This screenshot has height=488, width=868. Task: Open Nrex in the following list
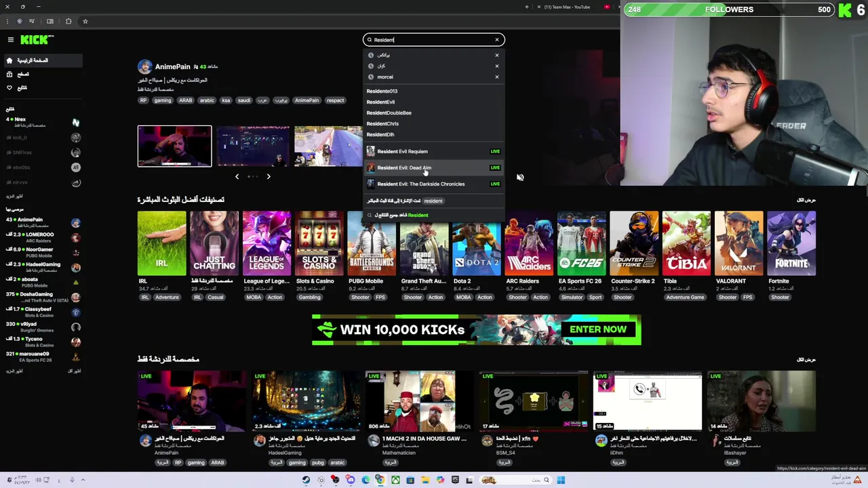(x=43, y=122)
